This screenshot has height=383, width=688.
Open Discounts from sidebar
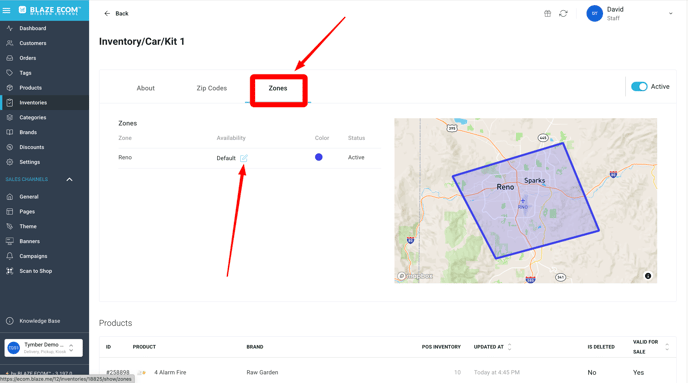(32, 147)
